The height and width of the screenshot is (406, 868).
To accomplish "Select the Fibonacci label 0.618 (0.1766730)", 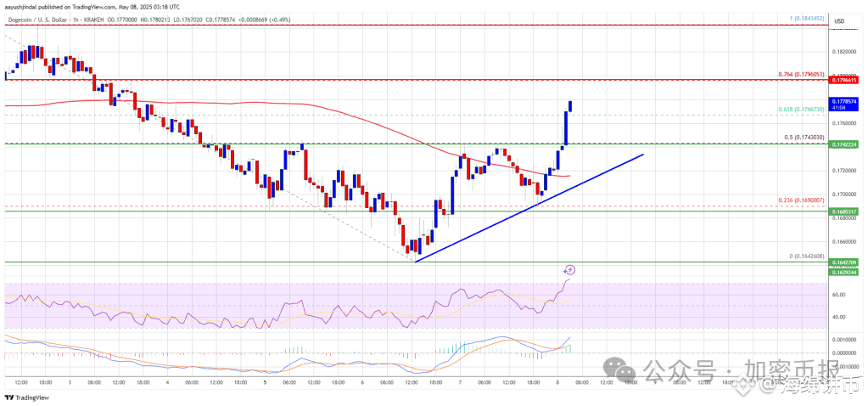I will tap(800, 110).
